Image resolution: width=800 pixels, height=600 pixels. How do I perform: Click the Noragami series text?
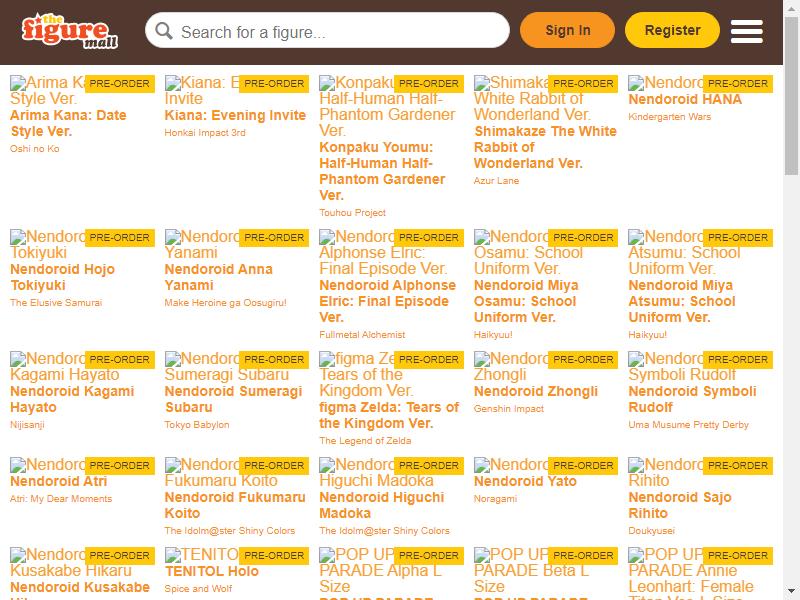495,498
